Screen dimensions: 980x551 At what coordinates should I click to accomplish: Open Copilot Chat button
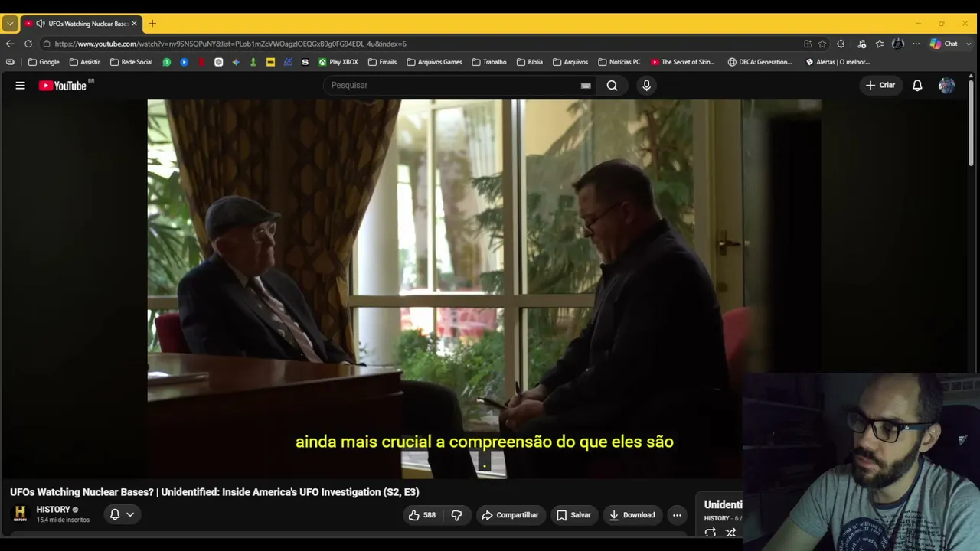point(944,44)
